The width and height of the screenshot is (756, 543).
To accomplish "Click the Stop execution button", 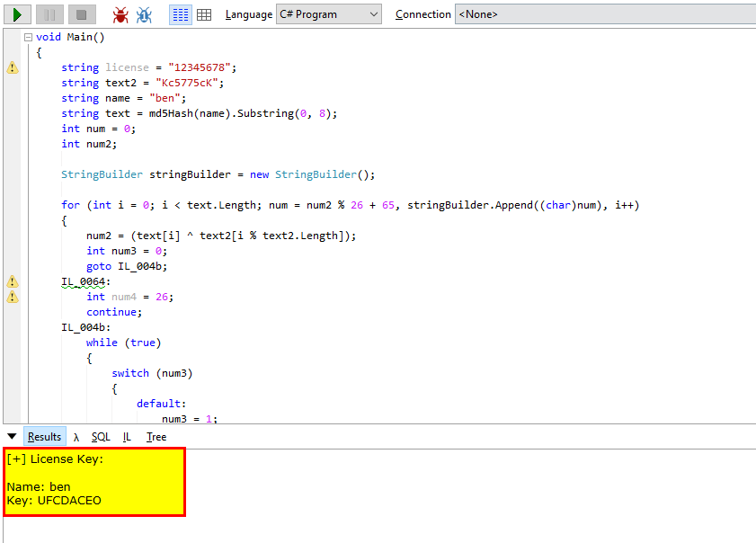I will click(x=81, y=14).
